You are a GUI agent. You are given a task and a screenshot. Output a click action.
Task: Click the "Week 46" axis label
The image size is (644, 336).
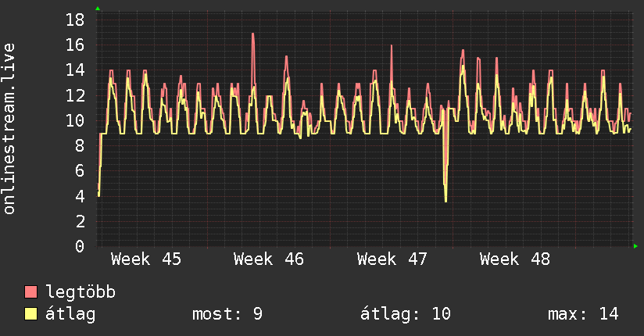click(269, 259)
